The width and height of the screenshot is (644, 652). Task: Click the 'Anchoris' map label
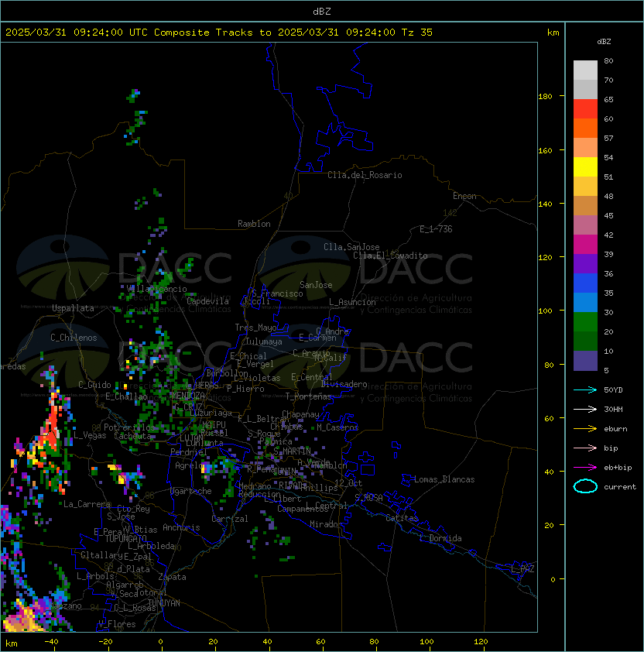point(181,527)
